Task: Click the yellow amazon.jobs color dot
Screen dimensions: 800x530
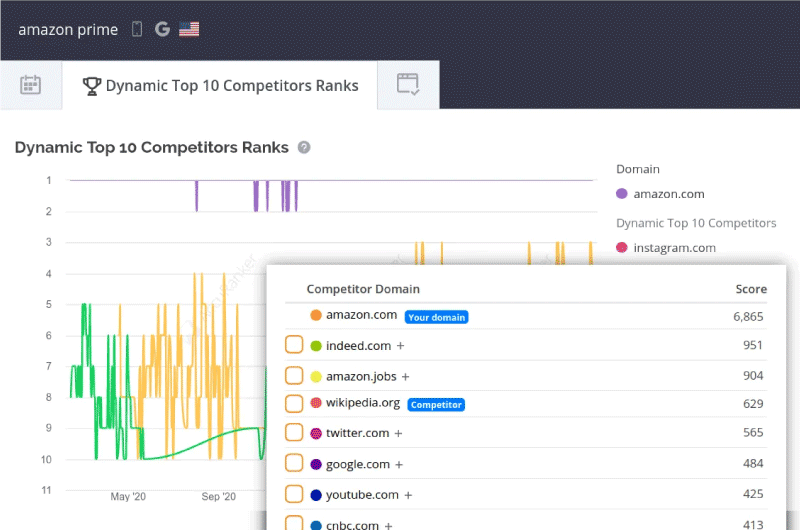Action: click(x=316, y=377)
